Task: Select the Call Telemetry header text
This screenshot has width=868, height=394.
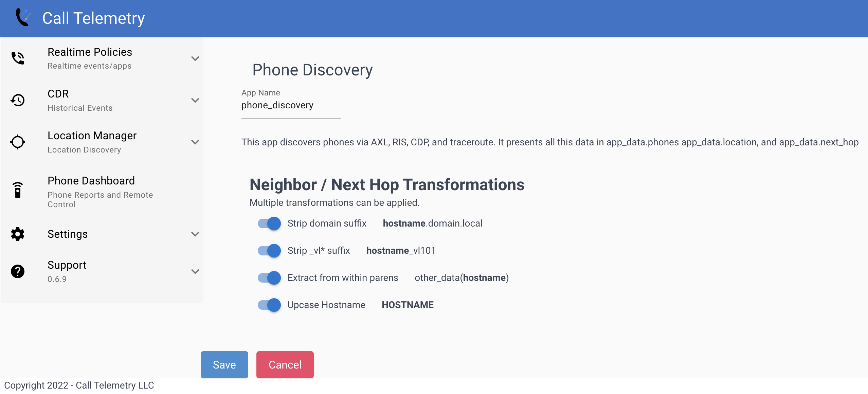Action: 93,18
